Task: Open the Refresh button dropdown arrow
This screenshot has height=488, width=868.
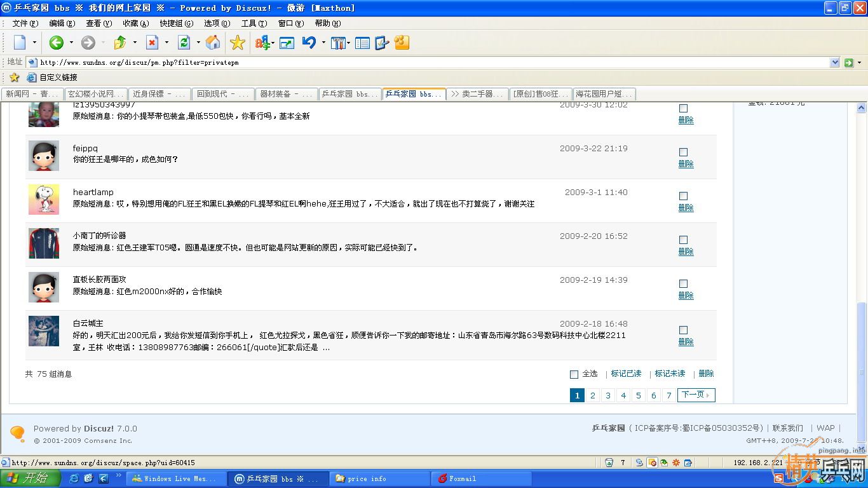Action: tap(198, 43)
